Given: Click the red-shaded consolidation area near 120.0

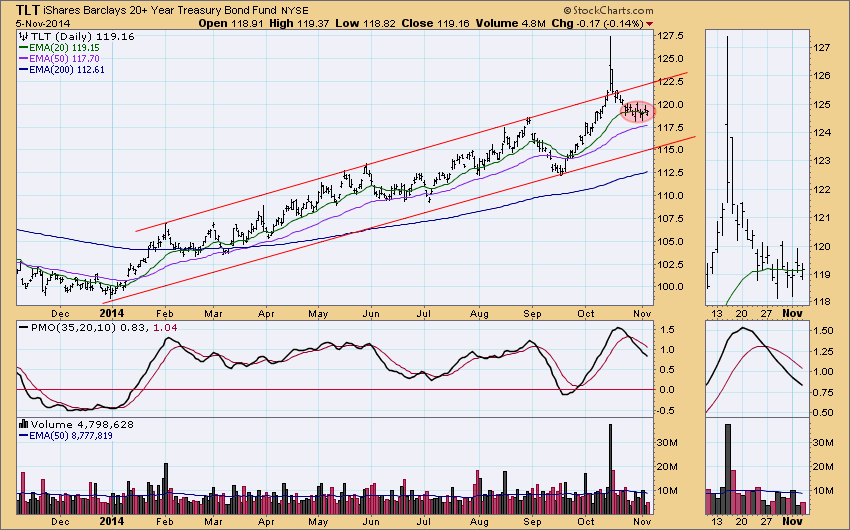Looking at the screenshot, I should (x=638, y=112).
